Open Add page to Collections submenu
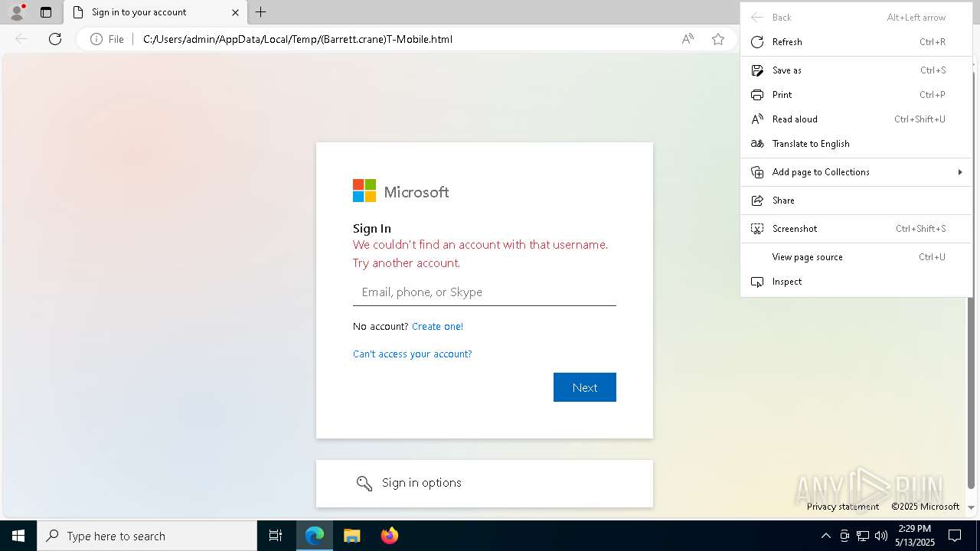 tap(856, 172)
